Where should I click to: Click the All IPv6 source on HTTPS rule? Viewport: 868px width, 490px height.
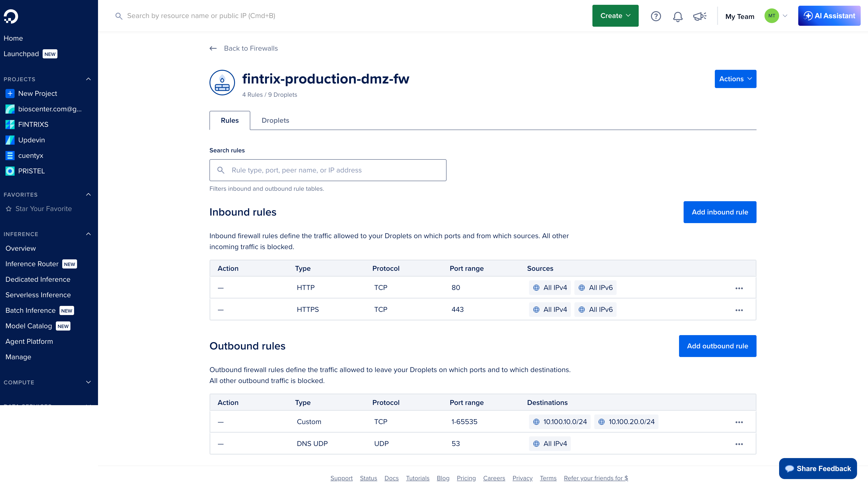coord(595,310)
